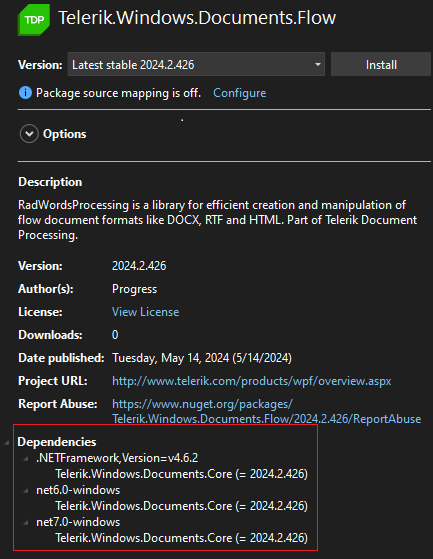The image size is (433, 559).
Task: Click the 'Downloads:' label
Action: (x=50, y=335)
